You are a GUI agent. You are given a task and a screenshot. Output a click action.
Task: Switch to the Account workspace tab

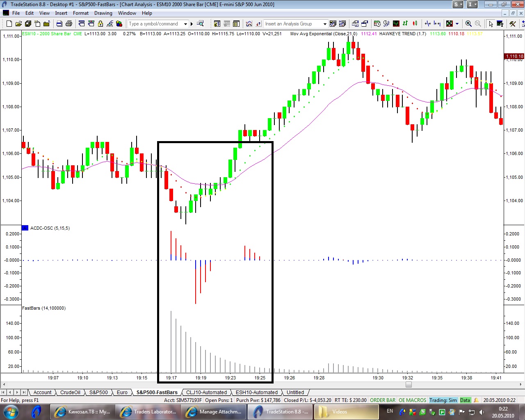(x=42, y=393)
